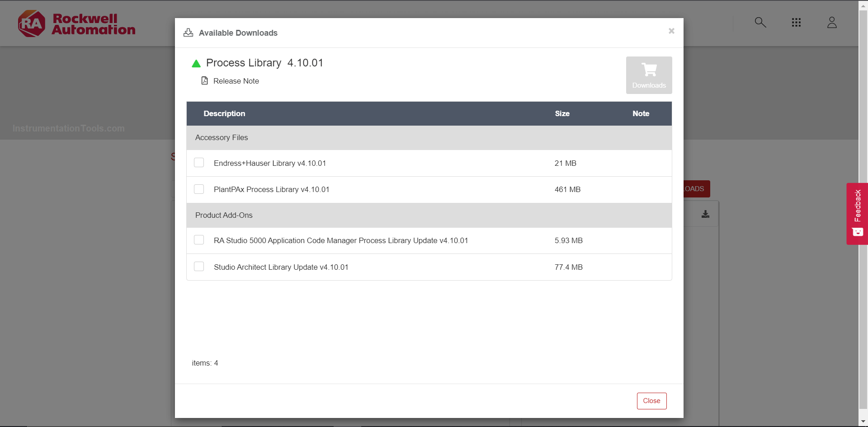This screenshot has width=868, height=427.
Task: Click the Product Add-Ons group row
Action: 429,215
